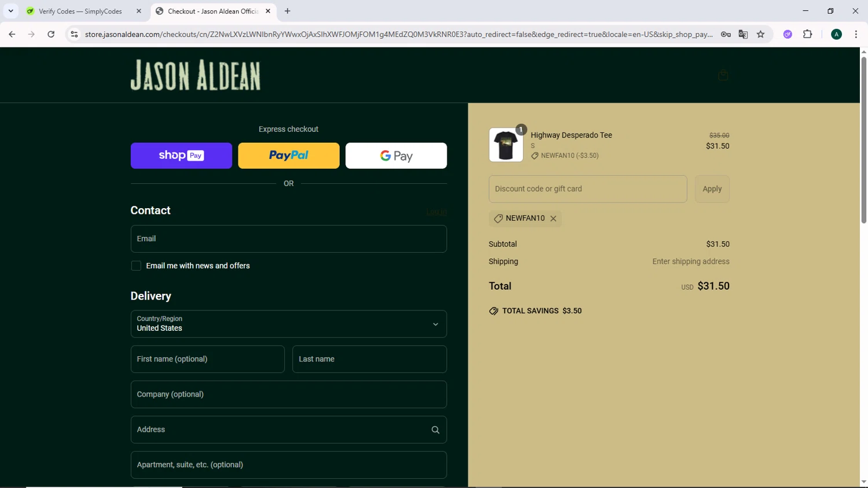Screen dimensions: 868x488
Task: Pay with Google Pay button
Action: click(396, 156)
